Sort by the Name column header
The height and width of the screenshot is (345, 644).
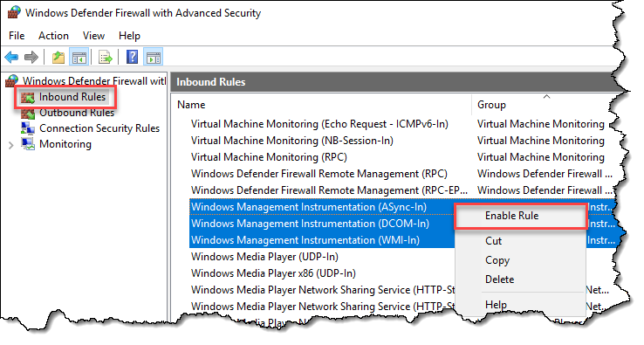click(191, 105)
